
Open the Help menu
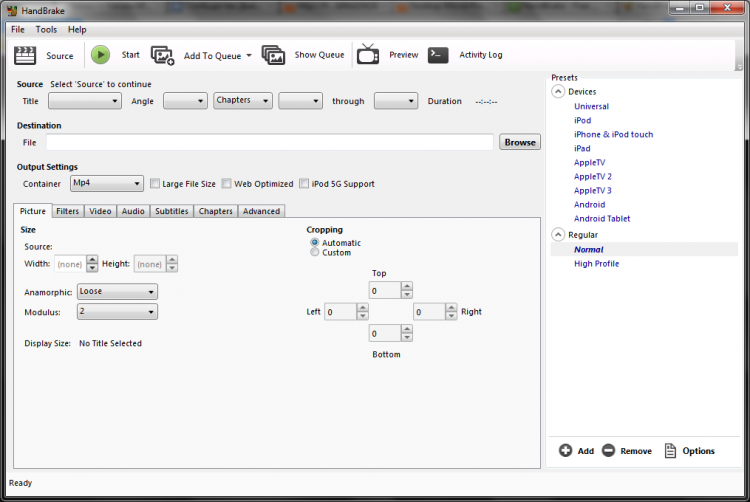click(x=77, y=30)
